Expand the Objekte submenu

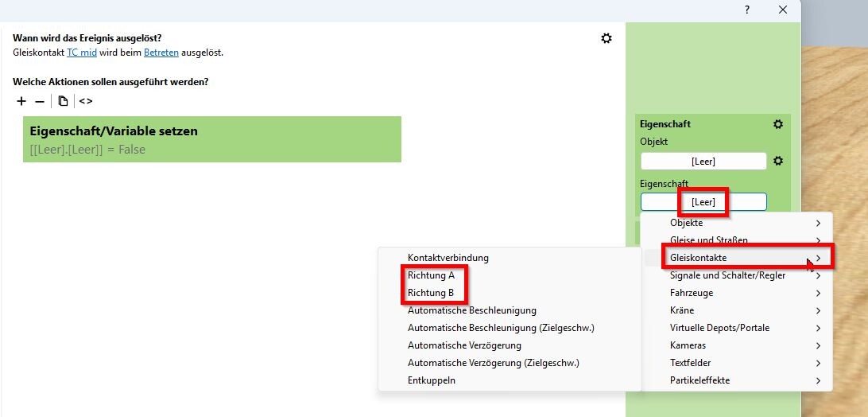(737, 223)
